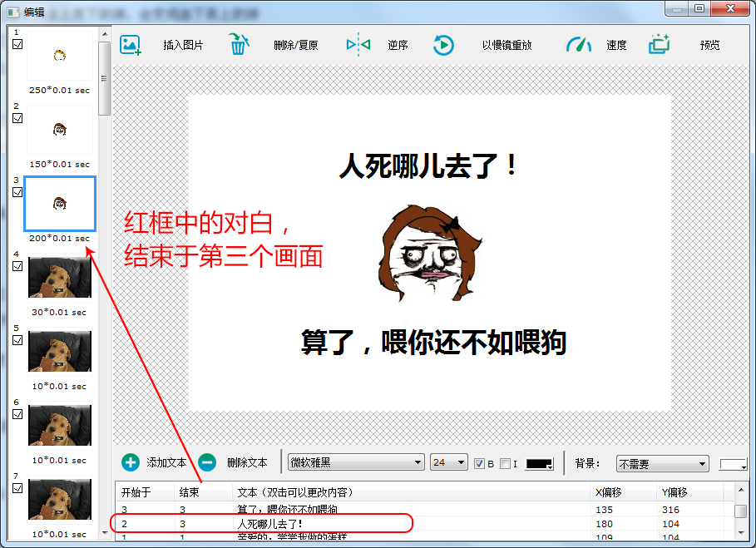Click the green plus add text icon
756x548 pixels.
click(x=131, y=462)
